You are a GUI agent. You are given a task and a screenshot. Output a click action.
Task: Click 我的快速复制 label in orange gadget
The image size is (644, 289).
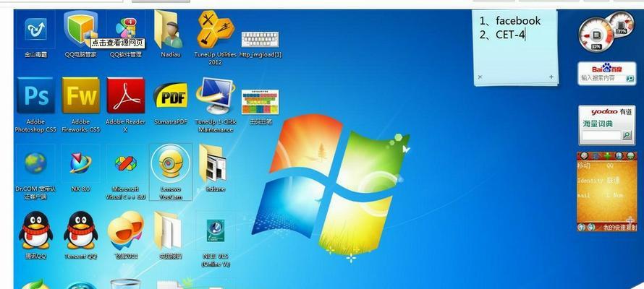click(619, 227)
